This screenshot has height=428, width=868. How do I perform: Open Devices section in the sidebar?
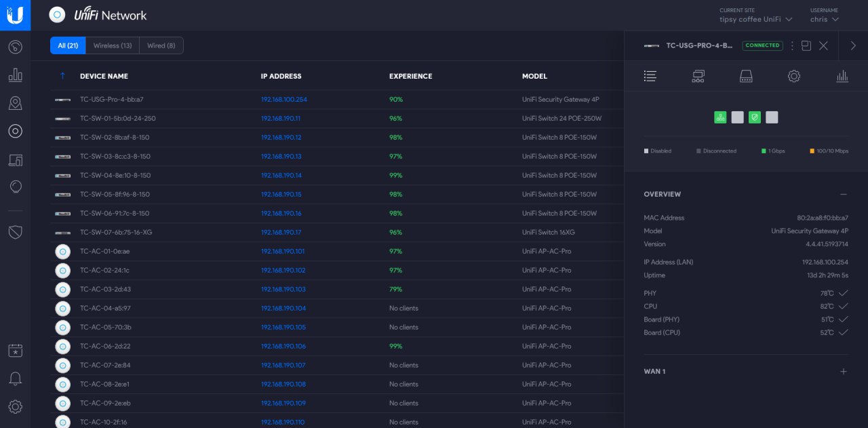15,132
